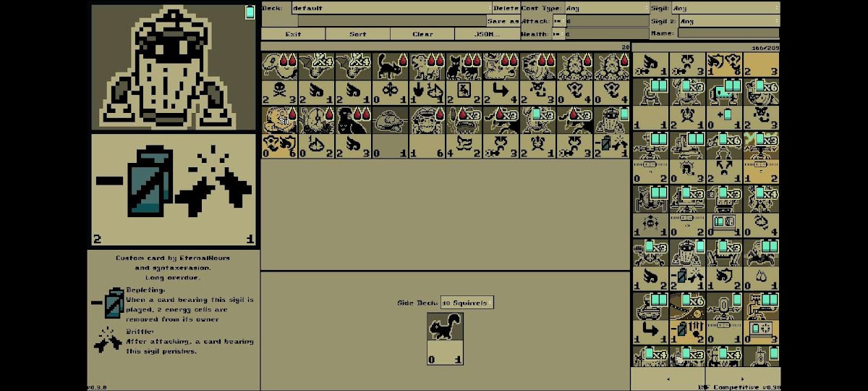Click the Clear deck button
Viewport: 868px width, 391px height.
[422, 34]
